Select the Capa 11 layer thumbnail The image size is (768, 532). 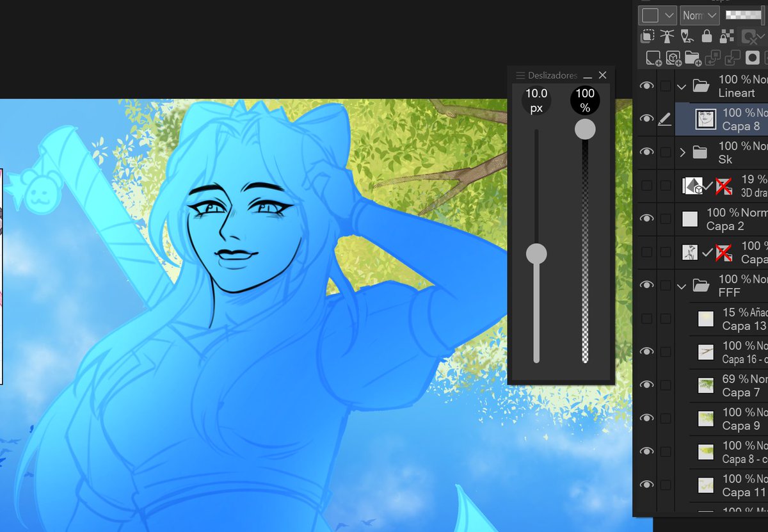[706, 485]
